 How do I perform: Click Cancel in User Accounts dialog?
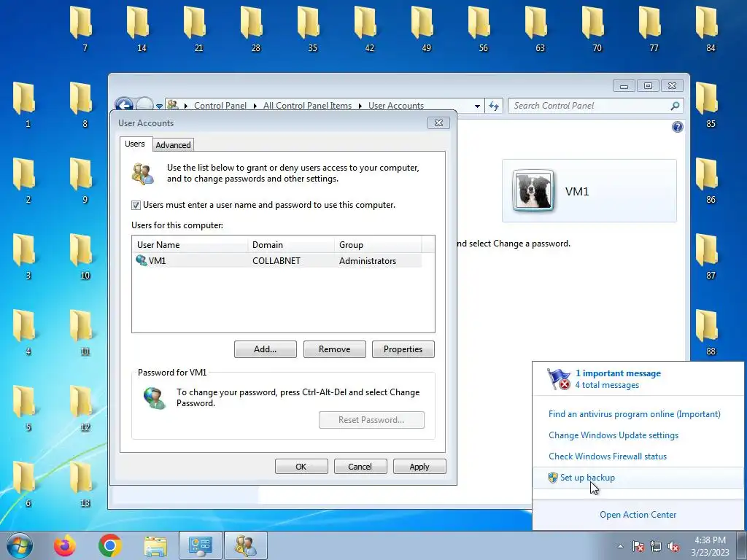360,467
